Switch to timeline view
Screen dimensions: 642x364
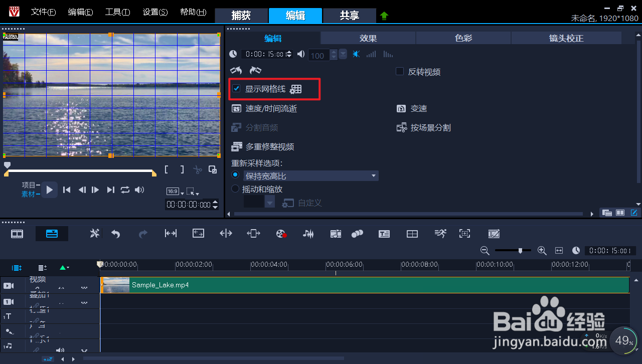pos(52,234)
